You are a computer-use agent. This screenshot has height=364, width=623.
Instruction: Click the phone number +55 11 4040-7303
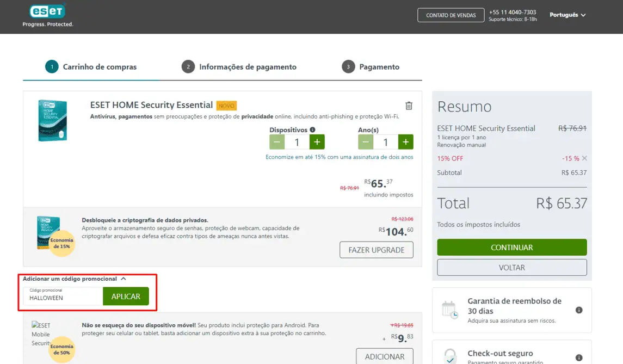[x=513, y=12]
